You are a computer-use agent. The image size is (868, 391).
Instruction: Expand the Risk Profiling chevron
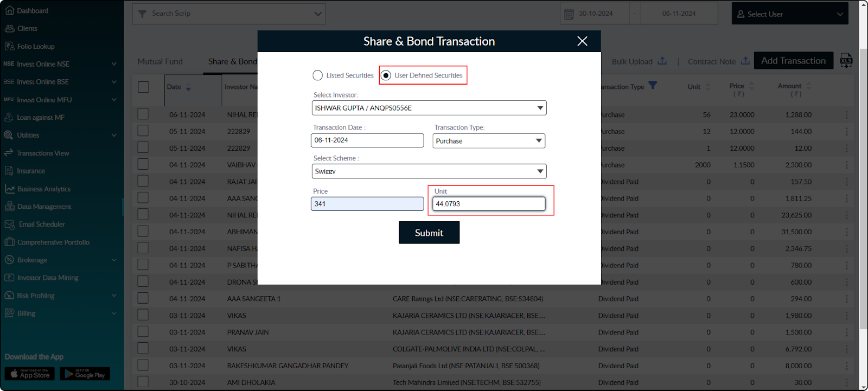[114, 296]
